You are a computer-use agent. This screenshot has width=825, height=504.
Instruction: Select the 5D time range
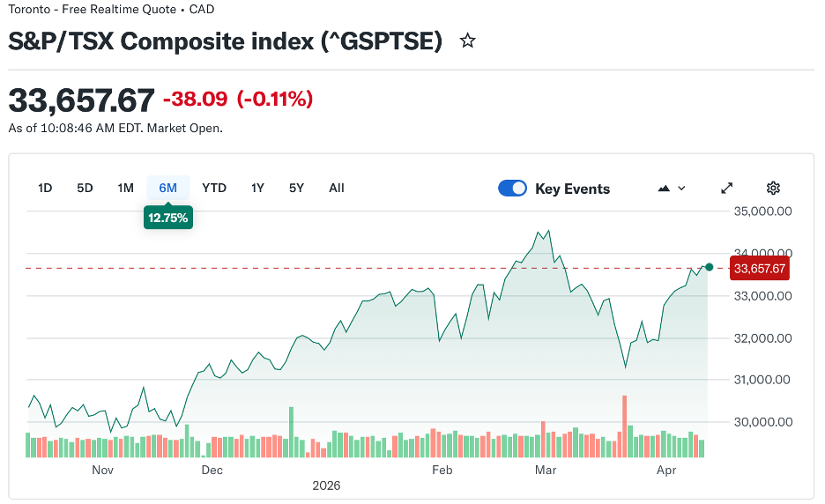point(85,188)
